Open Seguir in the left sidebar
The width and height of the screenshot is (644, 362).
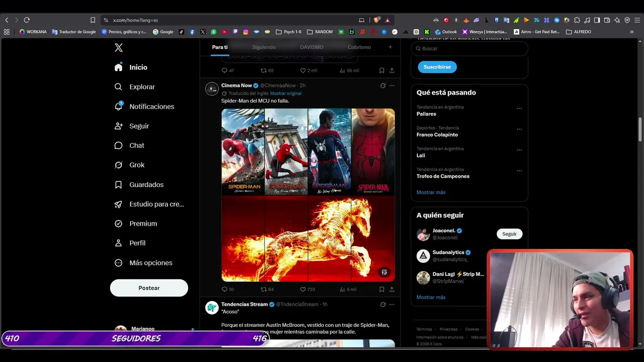(x=131, y=126)
